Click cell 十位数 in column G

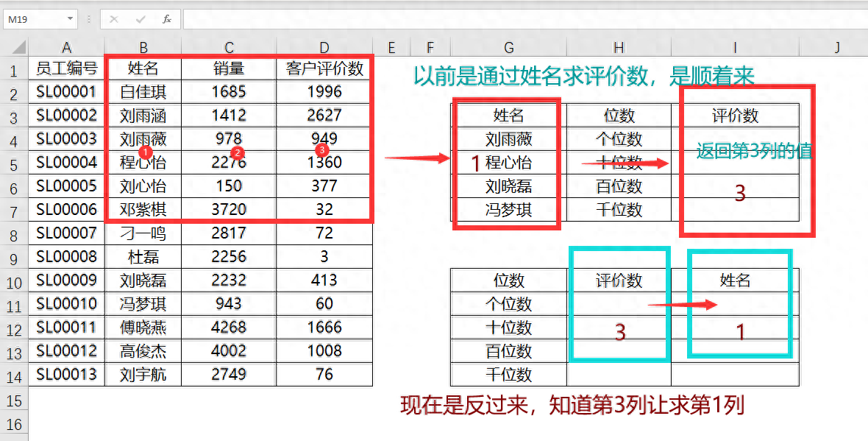coord(509,328)
